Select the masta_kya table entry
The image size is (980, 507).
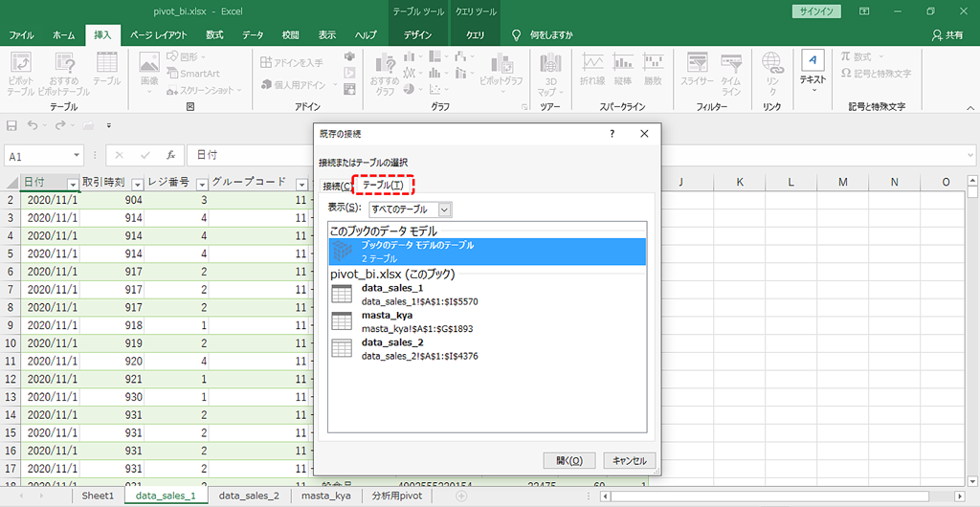click(487, 321)
